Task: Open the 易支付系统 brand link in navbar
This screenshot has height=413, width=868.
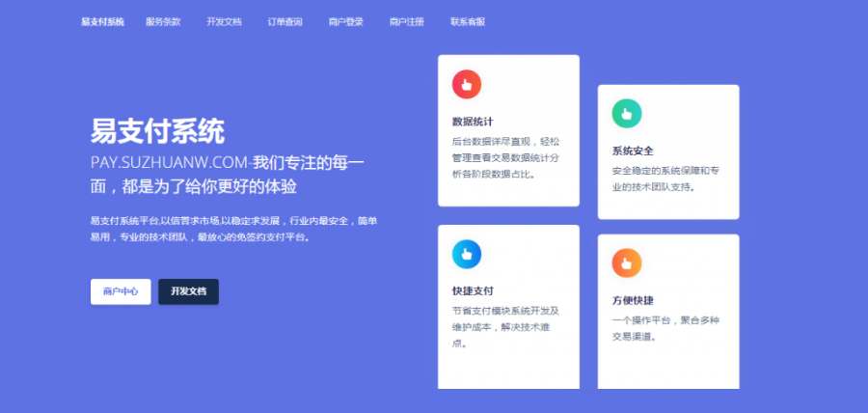Action: pyautogui.click(x=103, y=22)
